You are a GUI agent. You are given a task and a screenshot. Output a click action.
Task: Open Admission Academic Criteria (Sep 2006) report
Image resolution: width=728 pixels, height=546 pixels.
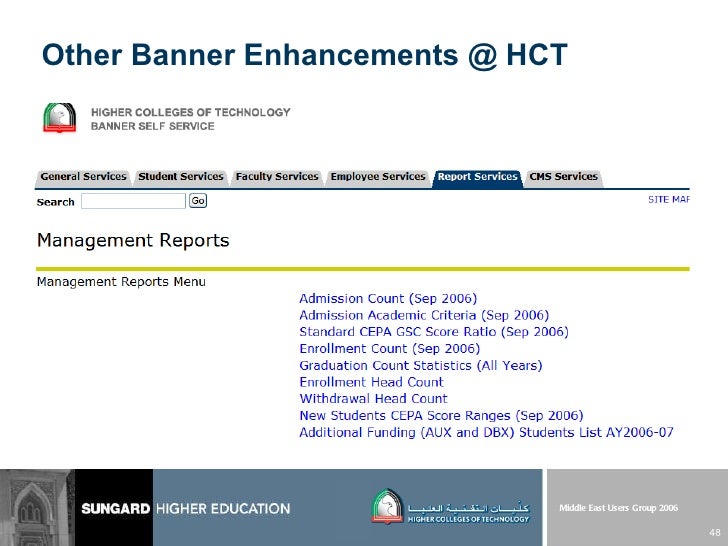[424, 315]
